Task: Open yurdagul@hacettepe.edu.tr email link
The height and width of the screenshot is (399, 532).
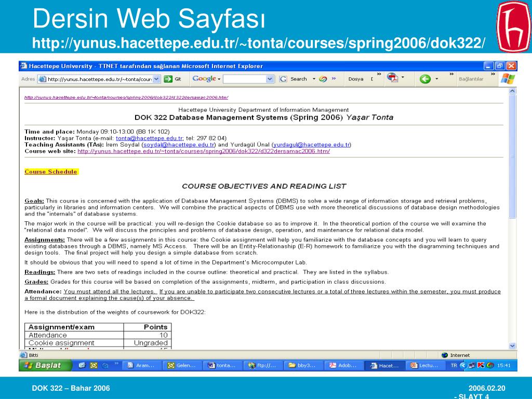Action: coord(311,144)
